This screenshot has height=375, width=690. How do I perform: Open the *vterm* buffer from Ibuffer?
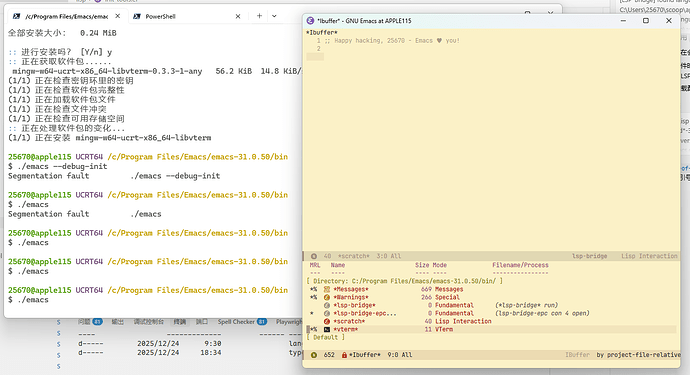(x=345, y=329)
